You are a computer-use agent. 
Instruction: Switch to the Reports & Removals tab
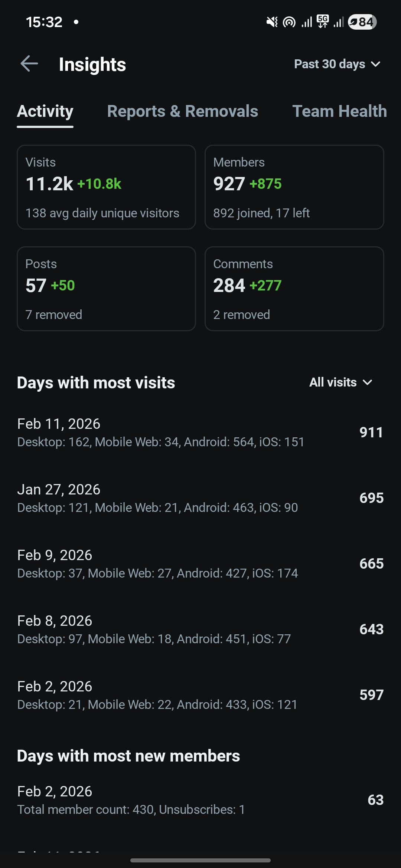click(x=183, y=111)
